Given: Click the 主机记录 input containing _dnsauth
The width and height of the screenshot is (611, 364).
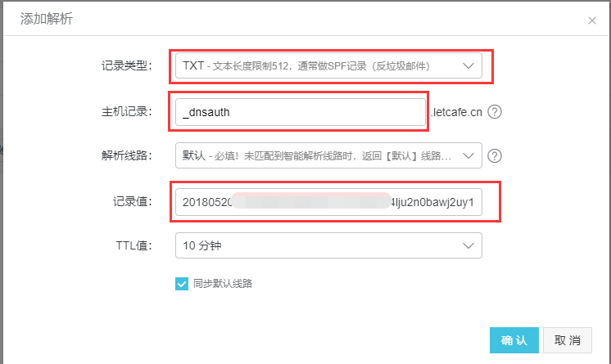Looking at the screenshot, I should [x=299, y=112].
